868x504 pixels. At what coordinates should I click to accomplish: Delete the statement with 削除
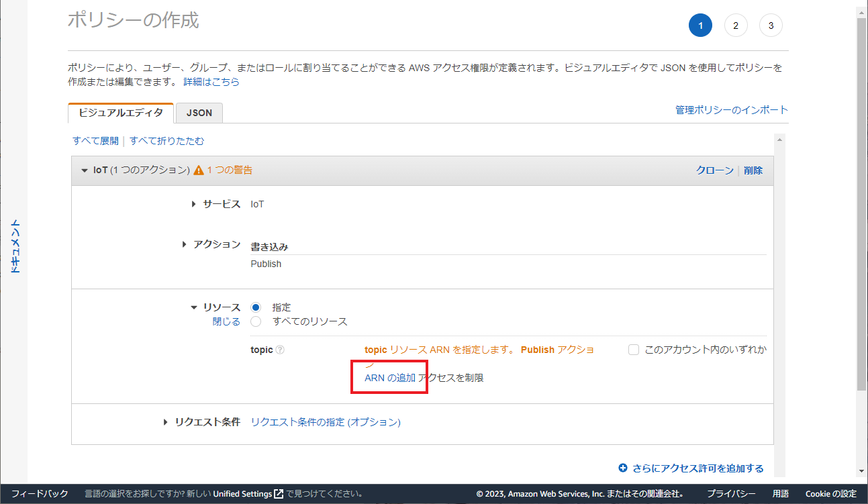point(753,170)
